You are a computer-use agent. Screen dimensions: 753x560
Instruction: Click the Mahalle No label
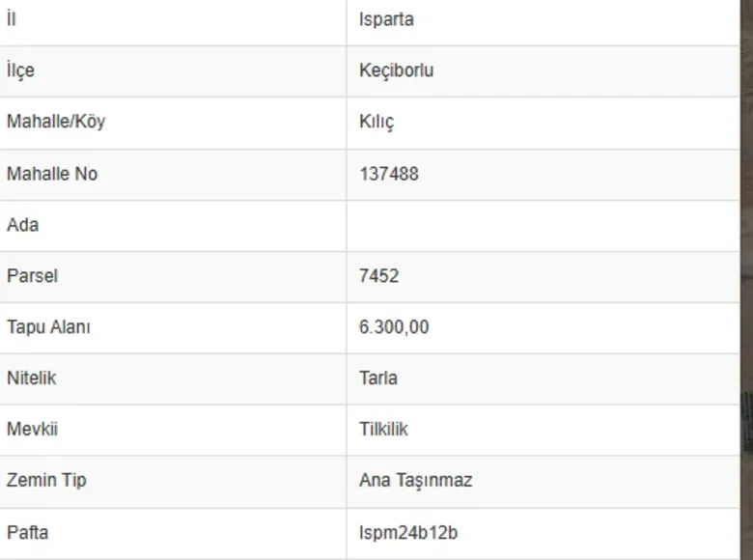click(x=52, y=175)
